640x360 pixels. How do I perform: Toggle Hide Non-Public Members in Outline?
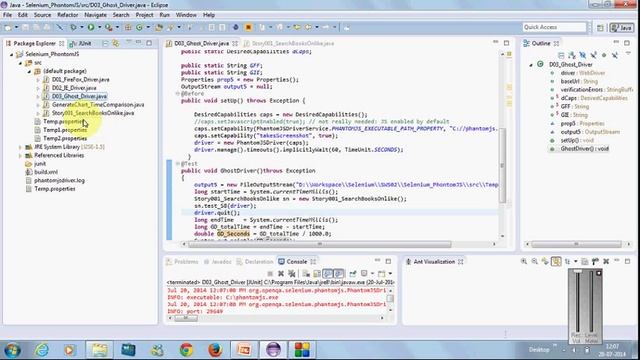604,55
